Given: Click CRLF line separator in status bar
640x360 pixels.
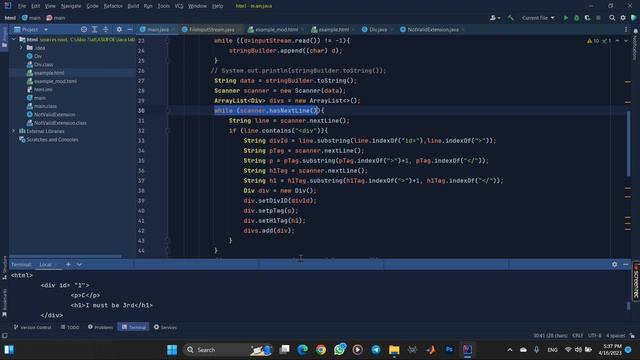Looking at the screenshot, I should (x=578, y=336).
